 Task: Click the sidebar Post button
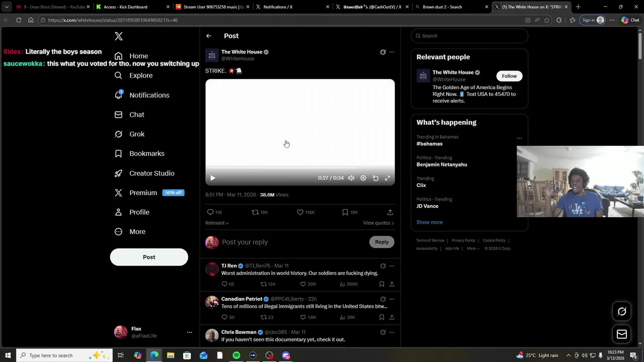coord(149,257)
